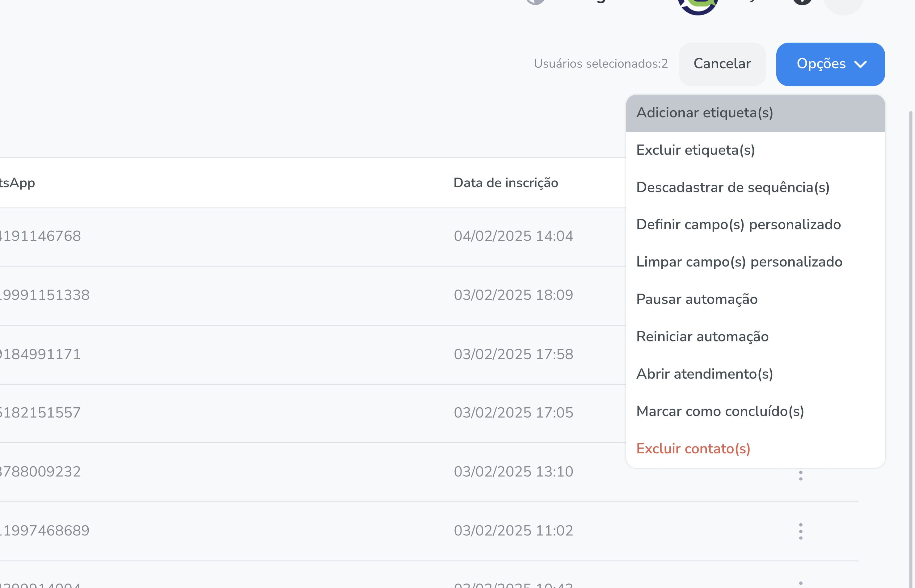The image size is (915, 588).
Task: Click the Cancelar button
Action: 722,64
